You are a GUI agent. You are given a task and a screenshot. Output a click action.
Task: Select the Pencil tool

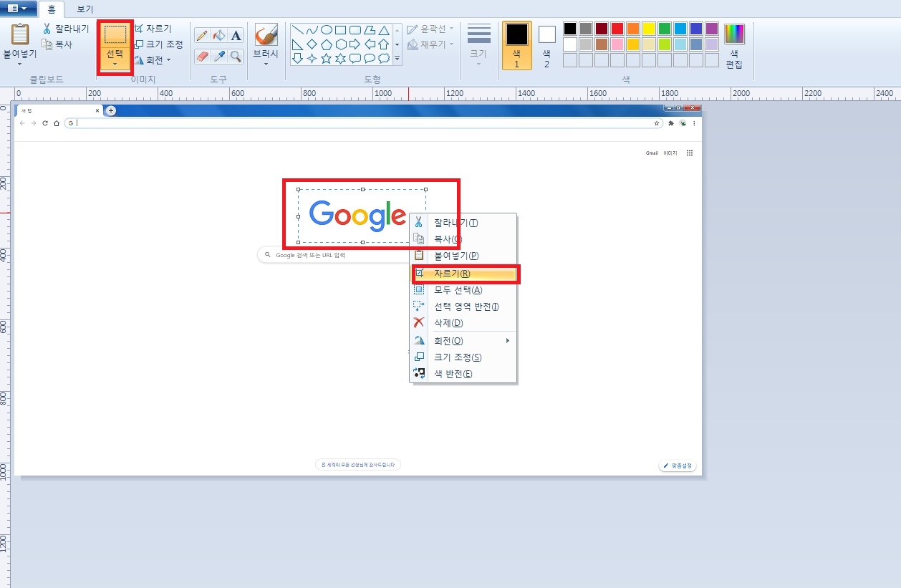pos(202,35)
